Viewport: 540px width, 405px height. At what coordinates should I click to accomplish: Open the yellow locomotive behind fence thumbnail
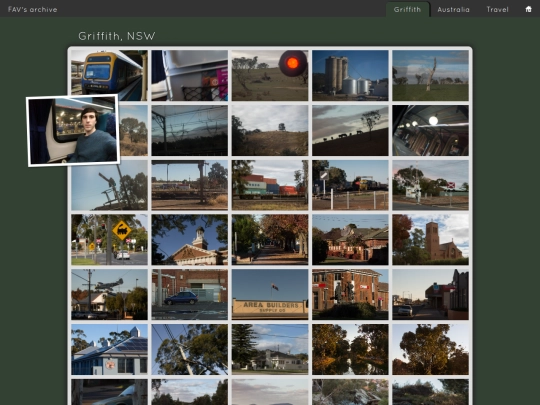350,185
